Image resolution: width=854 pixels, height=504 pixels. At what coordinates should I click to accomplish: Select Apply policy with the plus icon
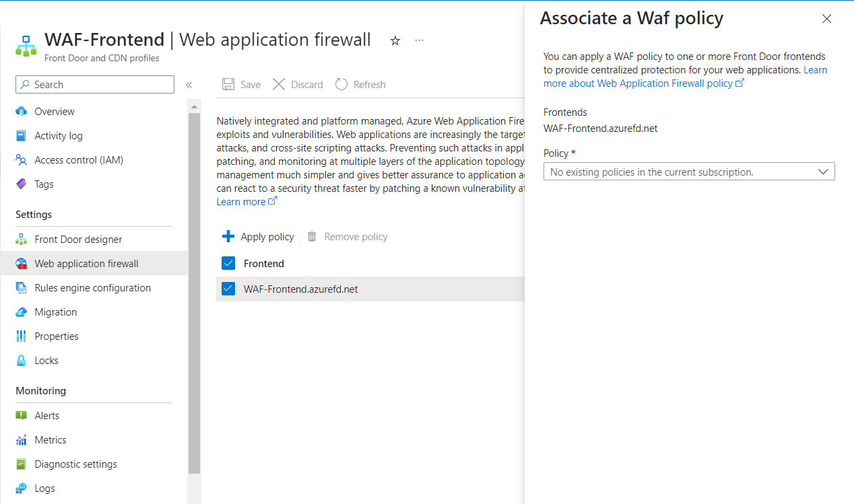pyautogui.click(x=257, y=236)
